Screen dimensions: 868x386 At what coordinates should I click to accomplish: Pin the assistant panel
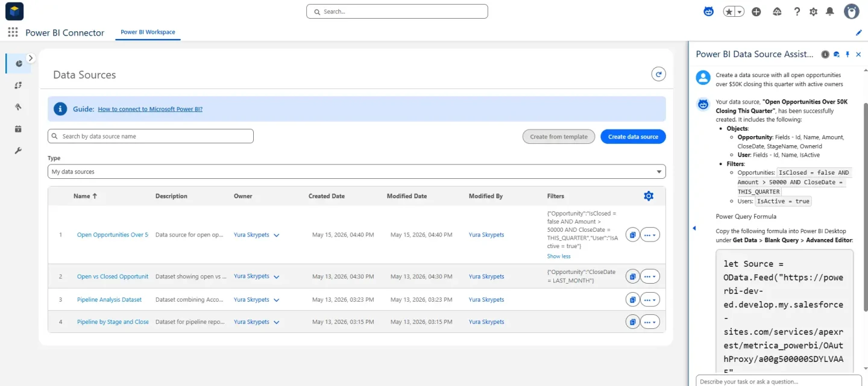pyautogui.click(x=848, y=54)
